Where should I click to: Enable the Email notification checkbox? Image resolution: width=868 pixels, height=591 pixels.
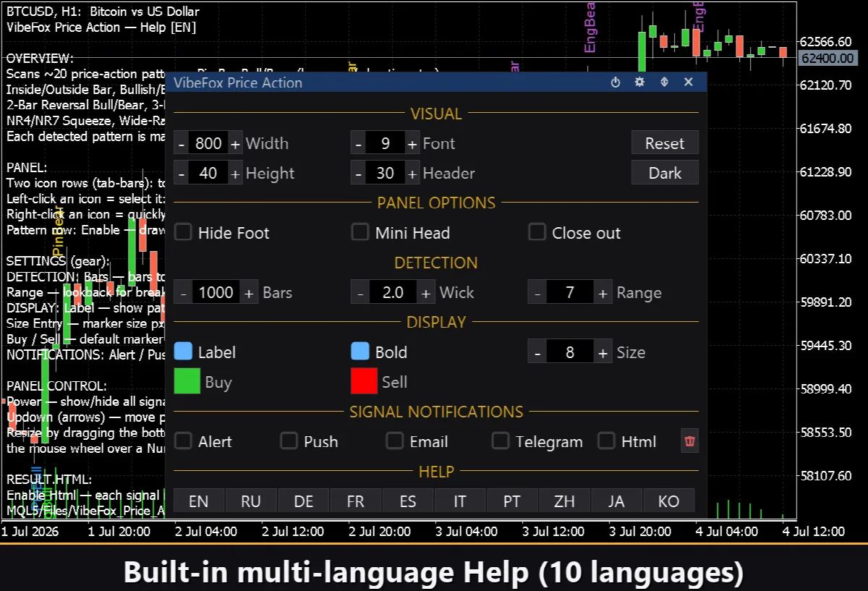(x=395, y=441)
